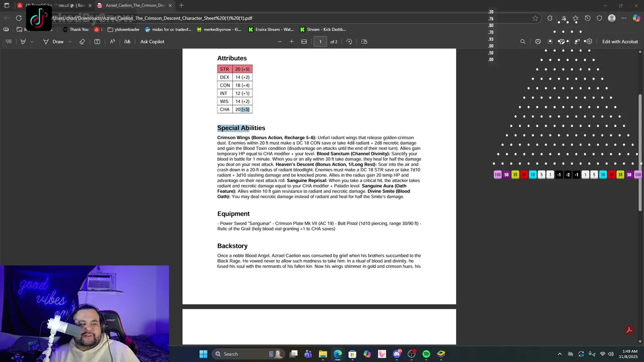Open the Stream - Kick Dashboard bookmark
Viewport: 644px width, 362px height.
click(x=323, y=30)
